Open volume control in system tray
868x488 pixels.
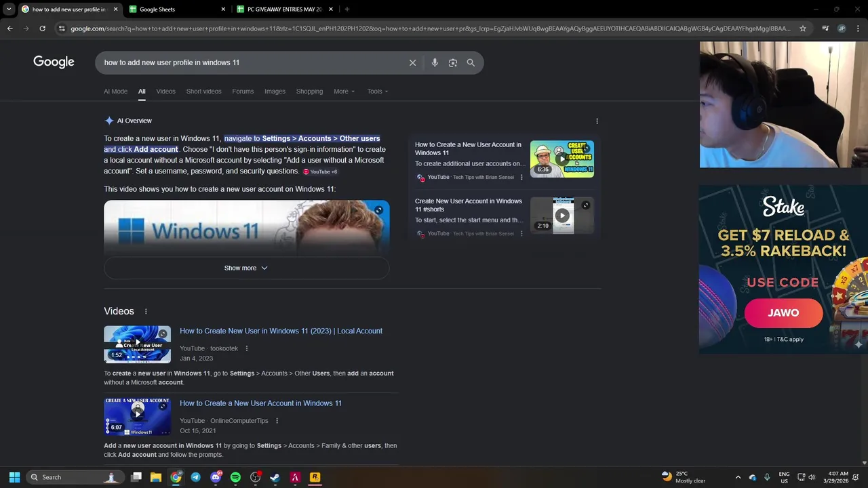(x=812, y=477)
